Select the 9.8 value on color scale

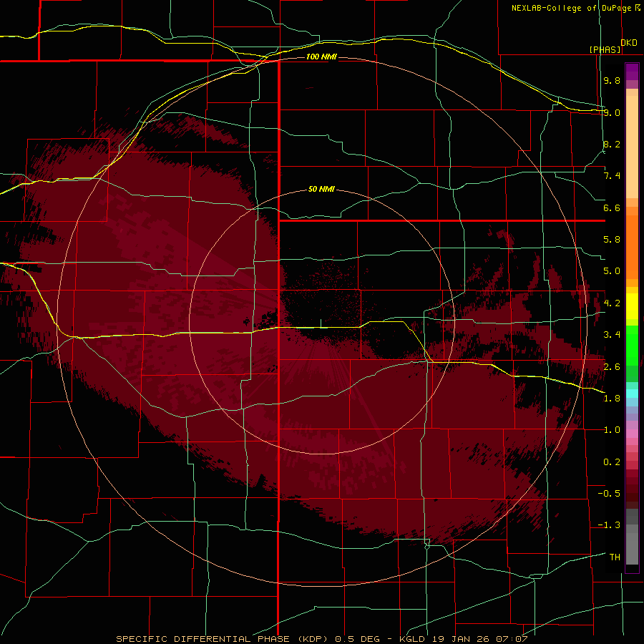(612, 80)
